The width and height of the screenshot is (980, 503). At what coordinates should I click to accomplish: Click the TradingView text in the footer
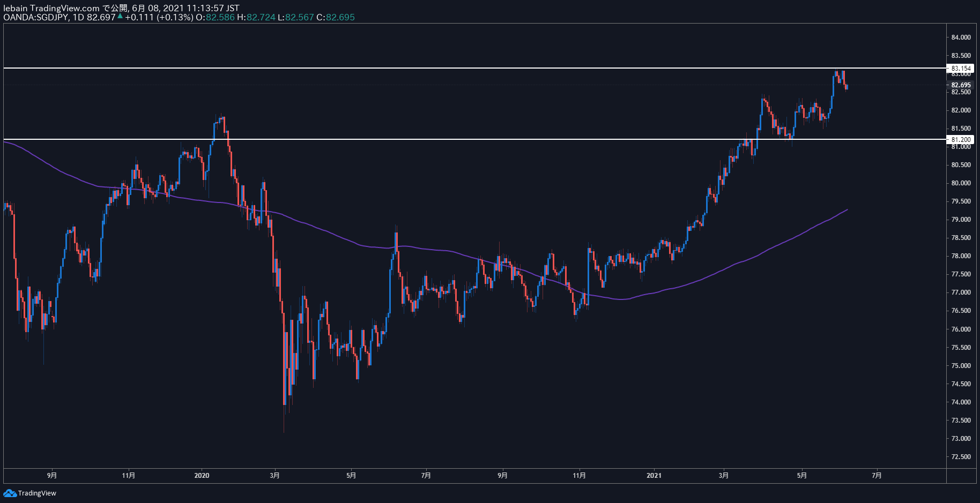[37, 493]
